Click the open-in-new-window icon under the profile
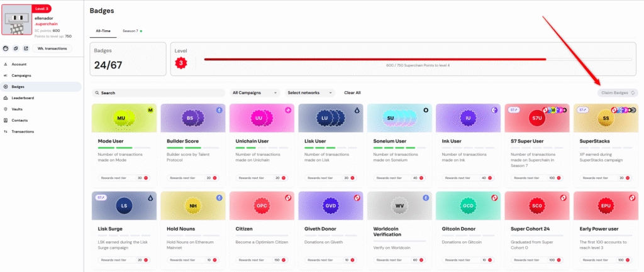 coord(25,48)
